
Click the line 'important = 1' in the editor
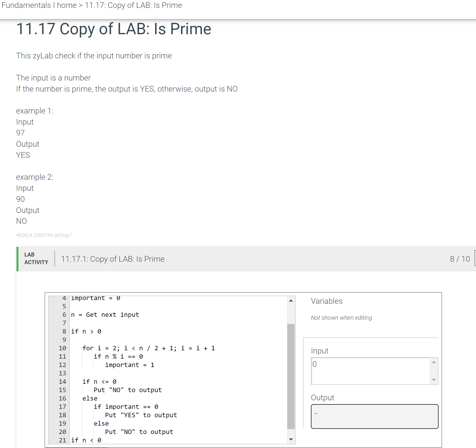click(130, 365)
